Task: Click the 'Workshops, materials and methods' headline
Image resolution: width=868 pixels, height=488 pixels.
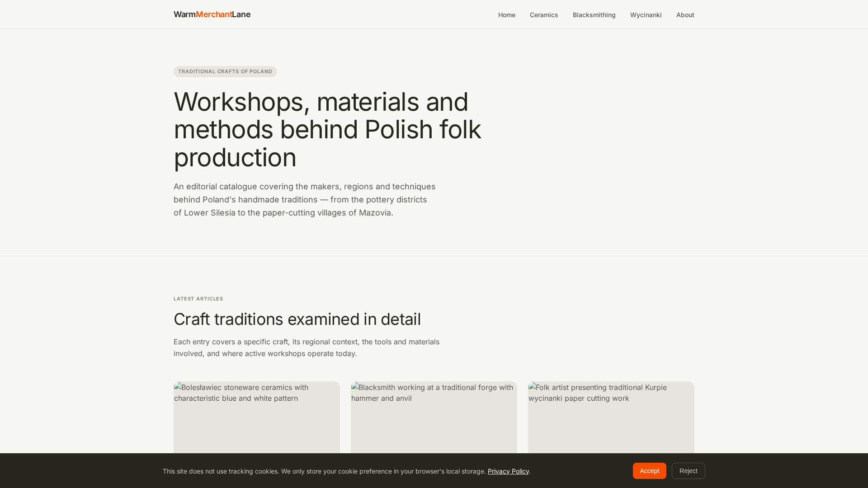Action: (327, 129)
